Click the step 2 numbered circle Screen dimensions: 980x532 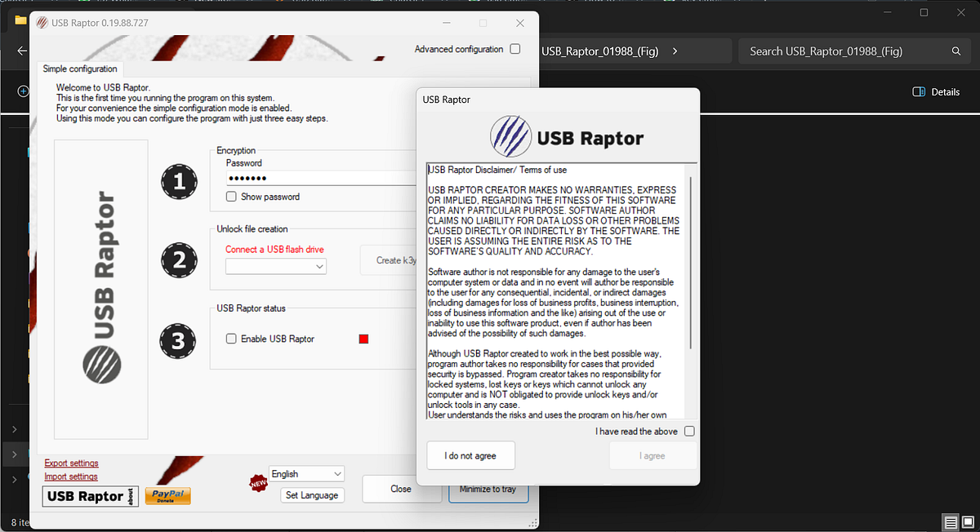[179, 259]
